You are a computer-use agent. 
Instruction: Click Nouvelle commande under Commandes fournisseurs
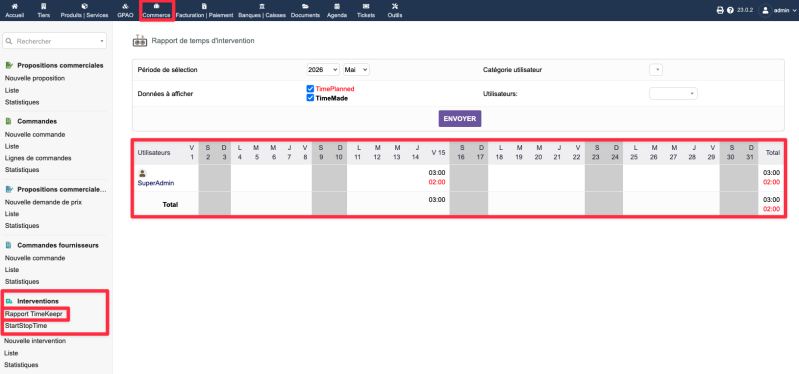pyautogui.click(x=35, y=258)
